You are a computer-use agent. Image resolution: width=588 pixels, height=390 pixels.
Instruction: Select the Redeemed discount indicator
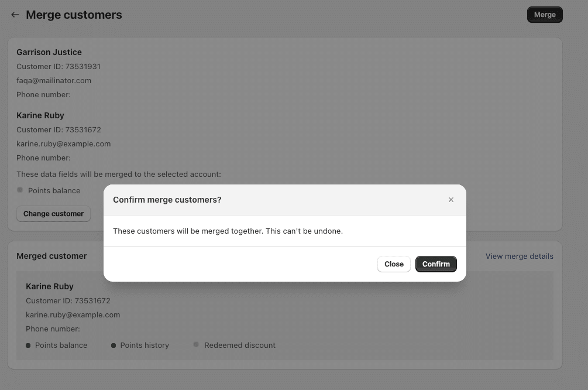[196, 344]
